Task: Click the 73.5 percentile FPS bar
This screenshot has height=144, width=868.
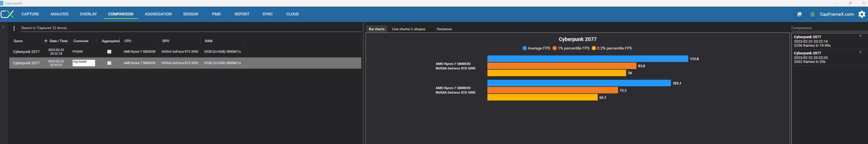Action: 553,90
